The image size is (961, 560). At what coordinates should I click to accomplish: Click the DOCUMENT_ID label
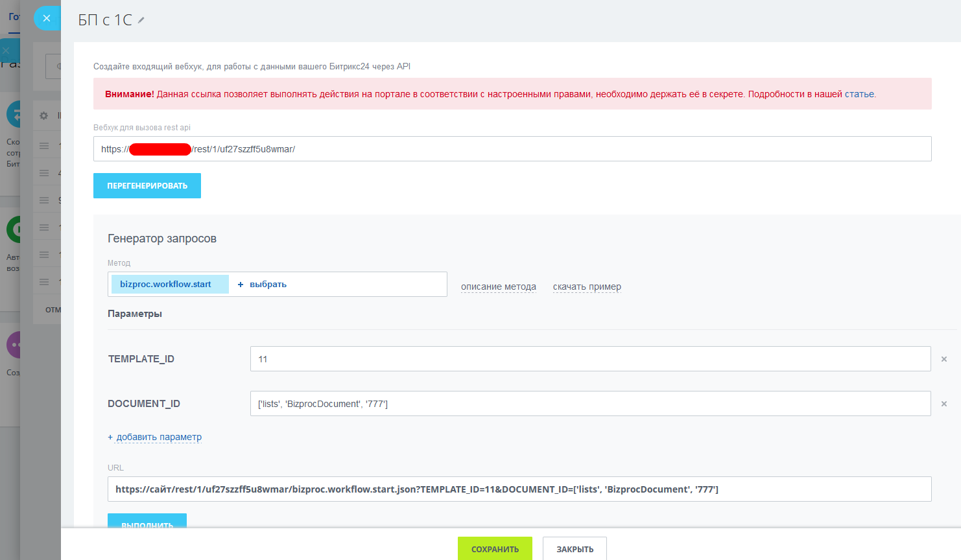144,404
